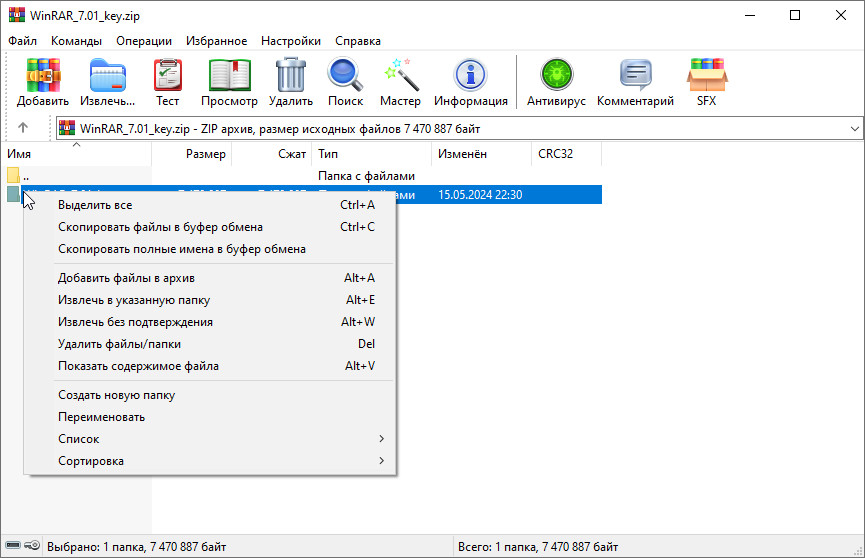
Task: Click the archive path text field
Action: 460,129
